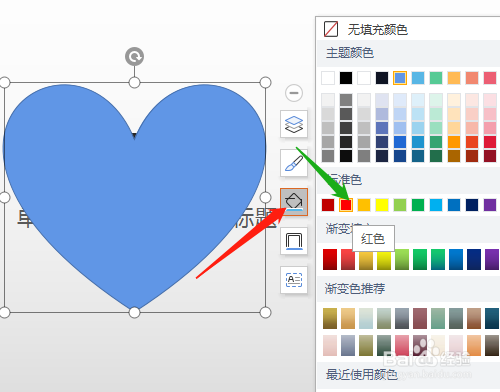Pick the light blue standard color swatch
500x392 pixels.
436,205
